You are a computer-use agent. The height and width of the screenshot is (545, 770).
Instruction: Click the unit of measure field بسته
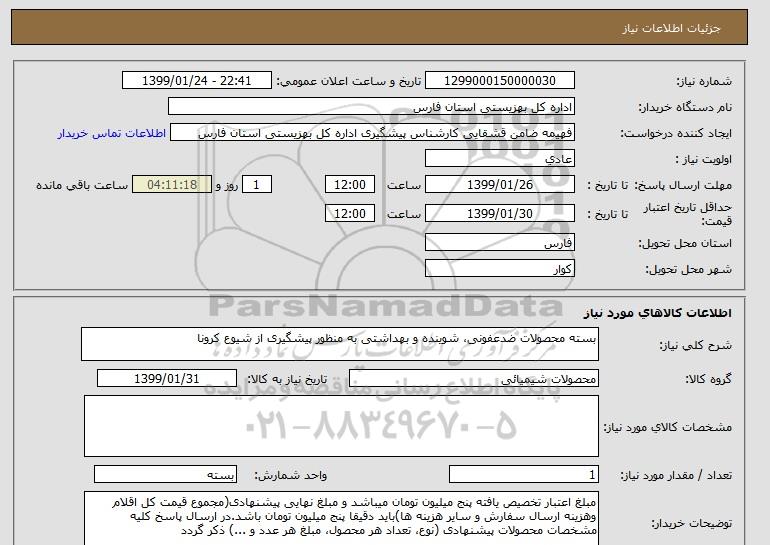click(x=165, y=474)
